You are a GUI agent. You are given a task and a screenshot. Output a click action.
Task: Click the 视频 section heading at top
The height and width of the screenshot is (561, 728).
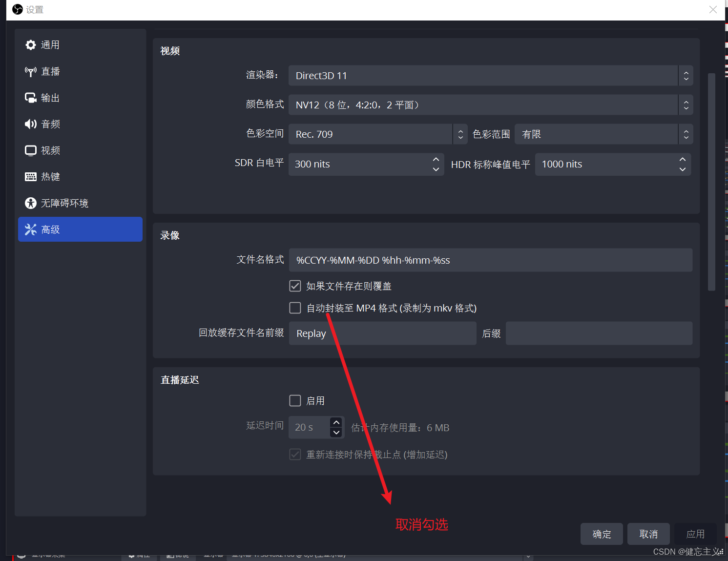[x=170, y=51]
